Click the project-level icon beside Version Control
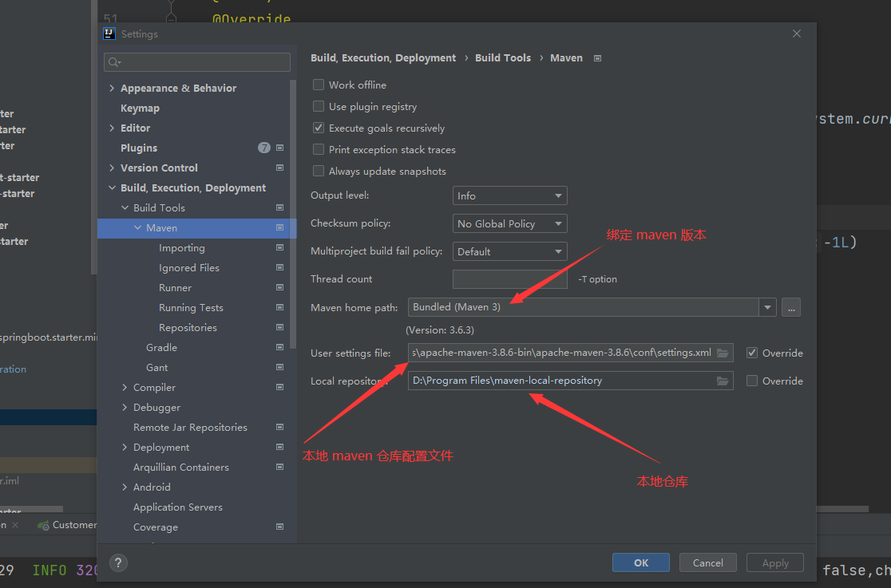The height and width of the screenshot is (588, 891). point(279,168)
